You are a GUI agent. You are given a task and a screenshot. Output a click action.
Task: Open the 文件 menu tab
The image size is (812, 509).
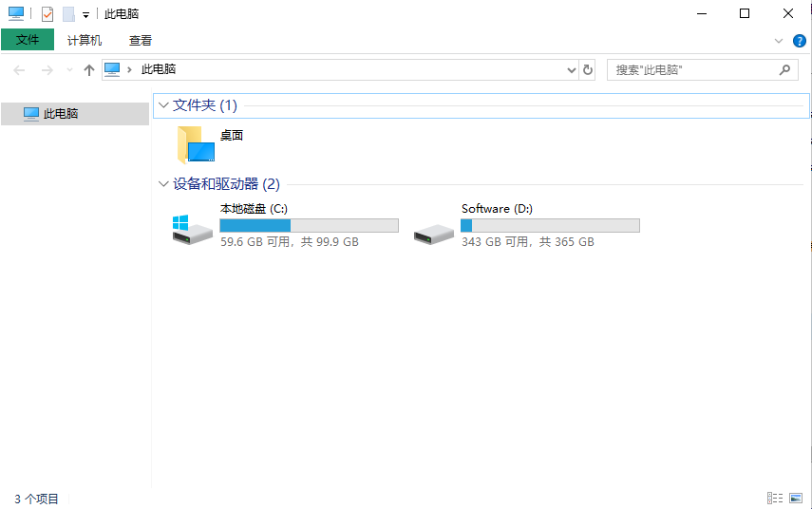[x=28, y=40]
